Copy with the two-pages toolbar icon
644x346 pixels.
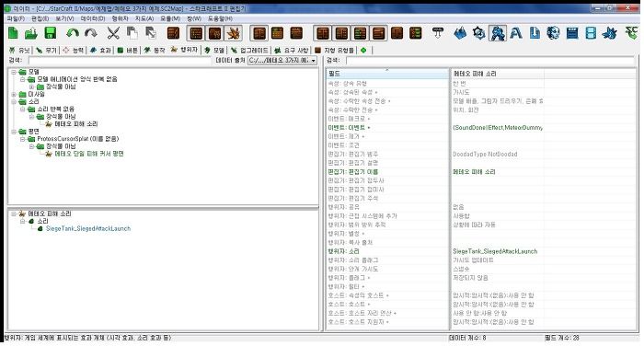coord(132,33)
